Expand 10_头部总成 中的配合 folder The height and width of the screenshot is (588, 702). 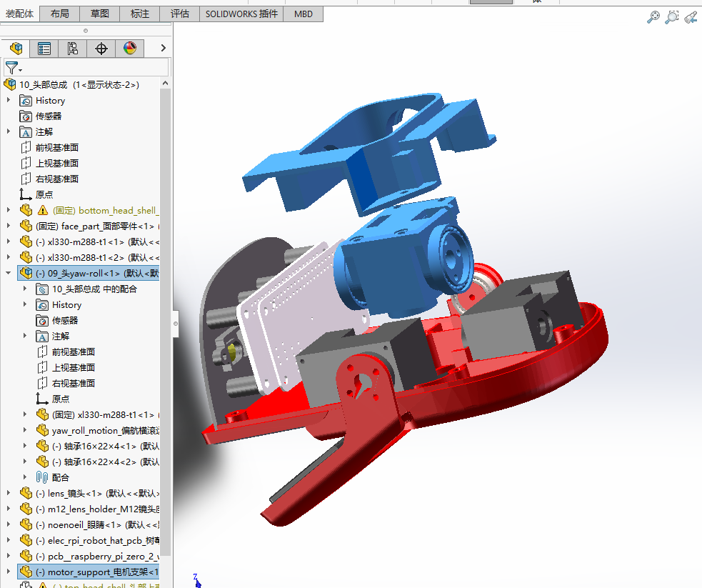pyautogui.click(x=25, y=289)
